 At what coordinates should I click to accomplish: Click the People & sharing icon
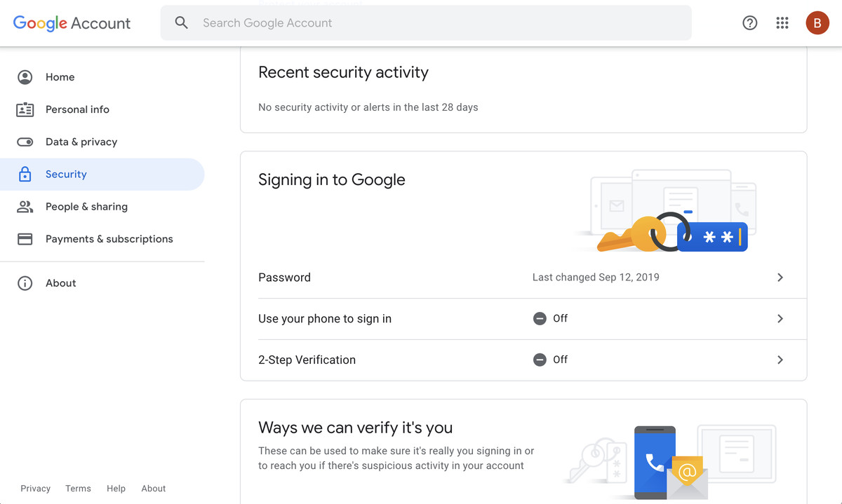click(25, 207)
